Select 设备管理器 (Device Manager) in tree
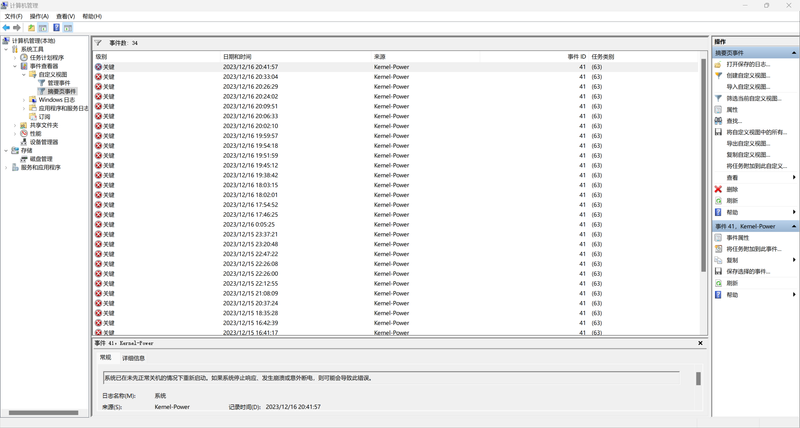The height and width of the screenshot is (428, 800). pyautogui.click(x=44, y=142)
